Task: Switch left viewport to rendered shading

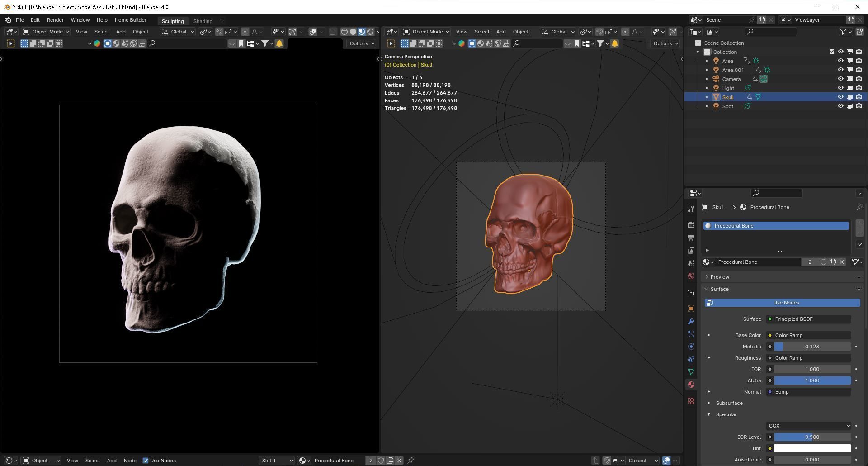Action: 370,32
